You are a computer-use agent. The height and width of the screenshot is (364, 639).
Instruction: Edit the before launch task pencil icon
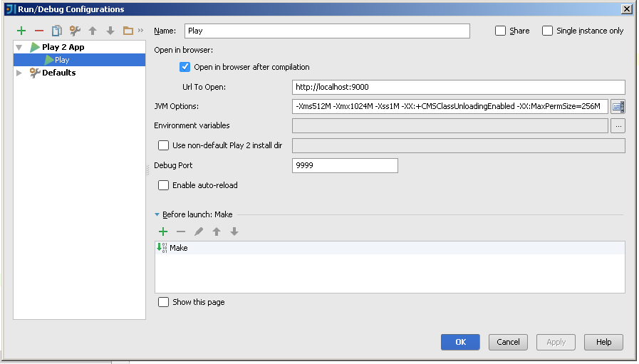[199, 232]
